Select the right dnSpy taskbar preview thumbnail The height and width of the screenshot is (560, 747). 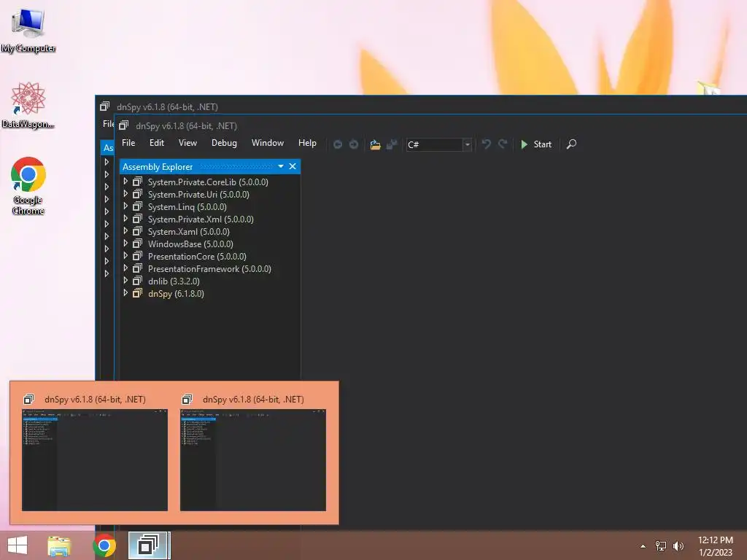[253, 460]
